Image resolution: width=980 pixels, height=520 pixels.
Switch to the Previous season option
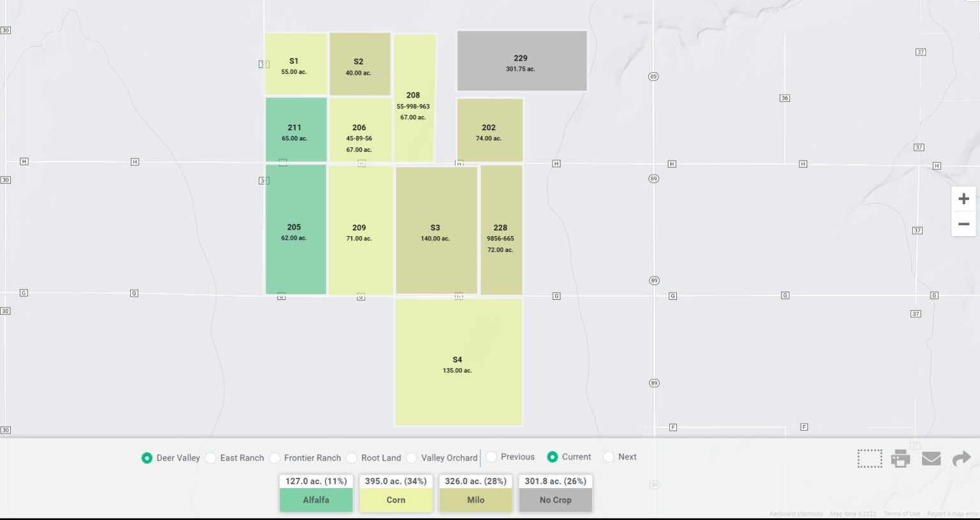(491, 457)
